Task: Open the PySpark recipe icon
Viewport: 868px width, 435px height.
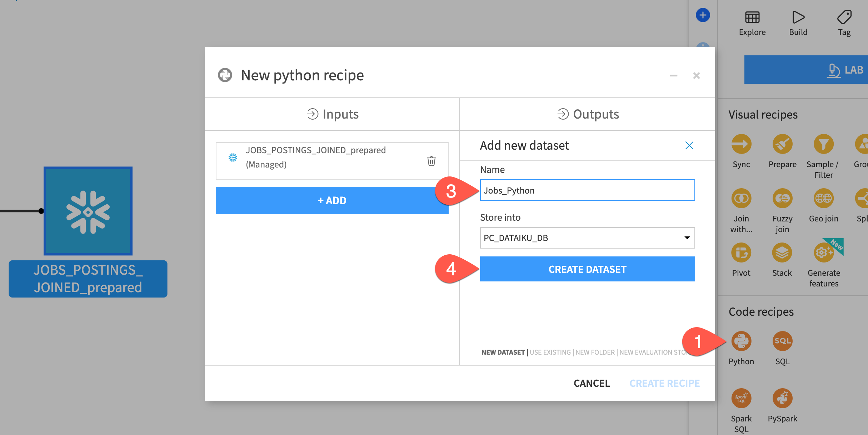Action: (x=782, y=398)
